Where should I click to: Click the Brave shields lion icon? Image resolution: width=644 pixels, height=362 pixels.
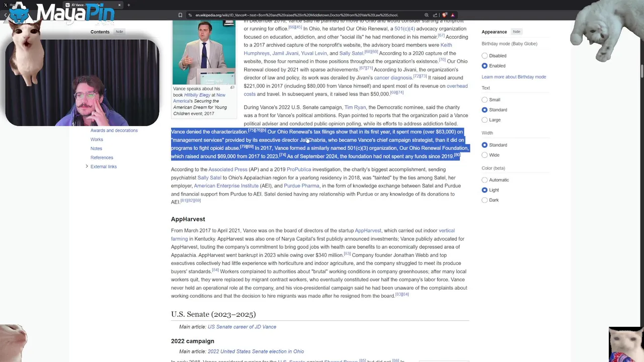coord(445,15)
